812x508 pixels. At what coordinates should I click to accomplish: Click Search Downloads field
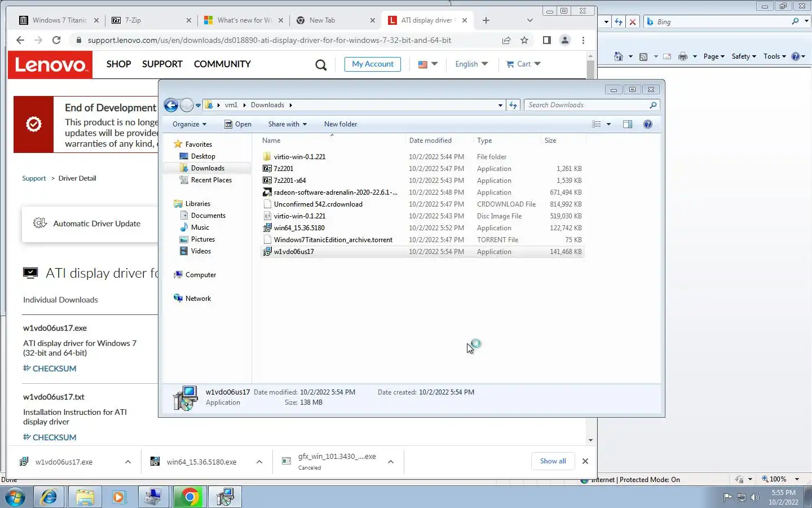point(592,105)
